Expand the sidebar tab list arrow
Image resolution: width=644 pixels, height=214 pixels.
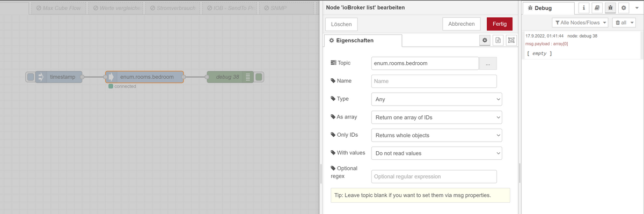(637, 8)
